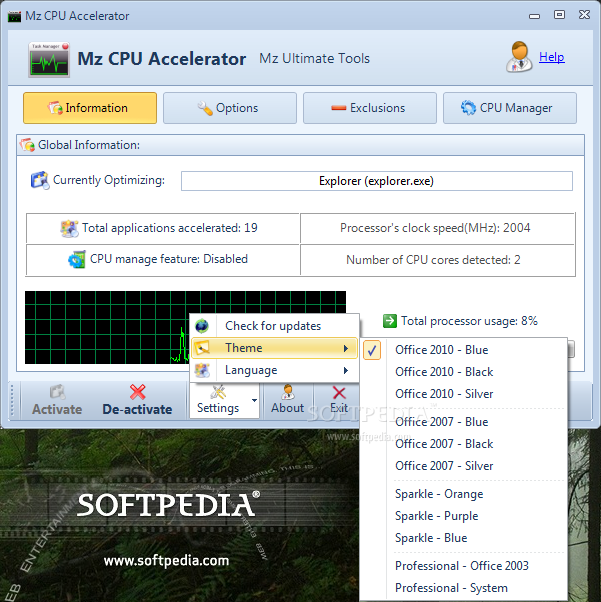601x602 pixels.
Task: Click the De-activate button
Action: tap(137, 400)
